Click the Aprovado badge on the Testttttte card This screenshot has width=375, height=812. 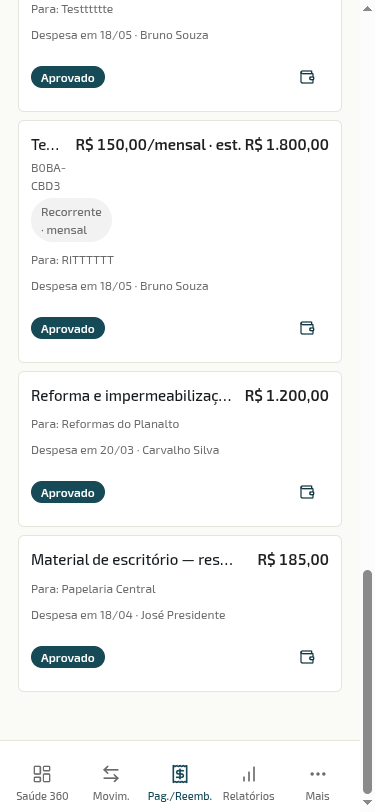[x=68, y=77]
